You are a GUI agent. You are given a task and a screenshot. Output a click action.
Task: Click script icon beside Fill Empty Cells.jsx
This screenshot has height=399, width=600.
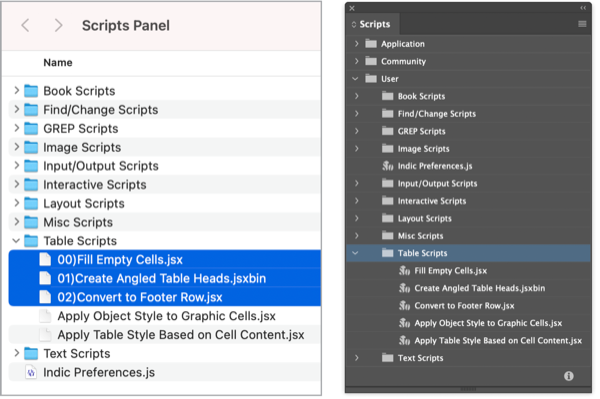[404, 271]
